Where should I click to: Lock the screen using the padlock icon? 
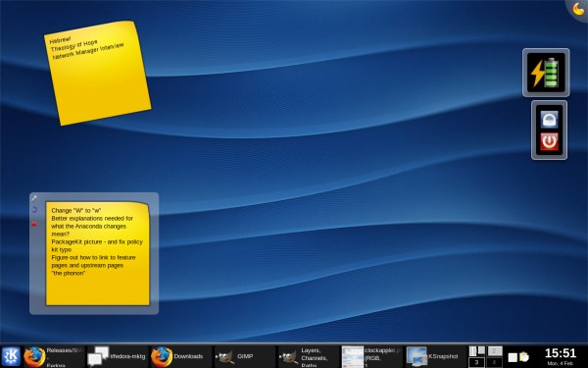pos(550,120)
